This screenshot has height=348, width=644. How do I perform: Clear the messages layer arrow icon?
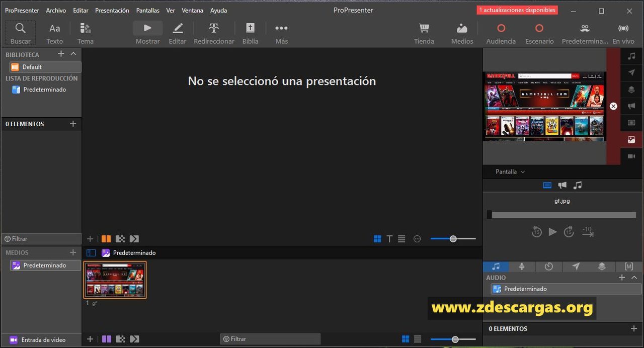(x=631, y=73)
